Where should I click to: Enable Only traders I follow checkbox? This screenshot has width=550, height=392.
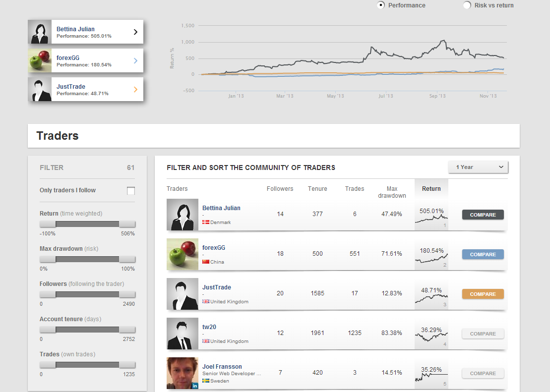click(x=131, y=191)
